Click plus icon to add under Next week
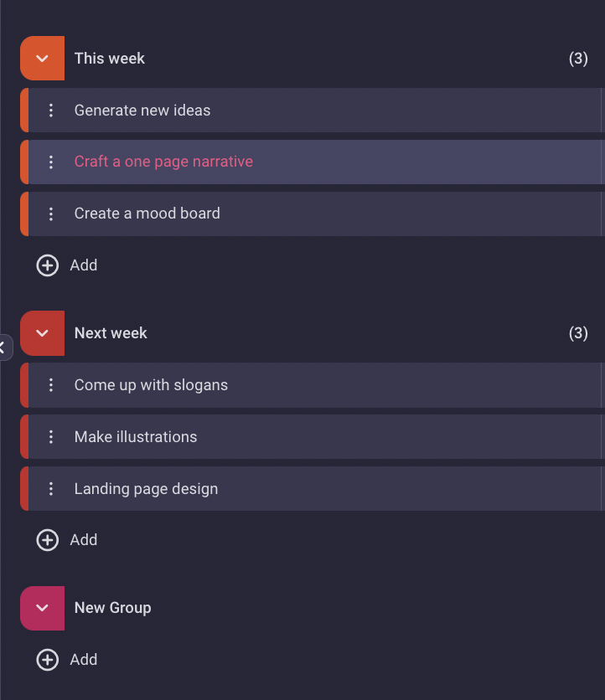The image size is (605, 700). click(48, 540)
